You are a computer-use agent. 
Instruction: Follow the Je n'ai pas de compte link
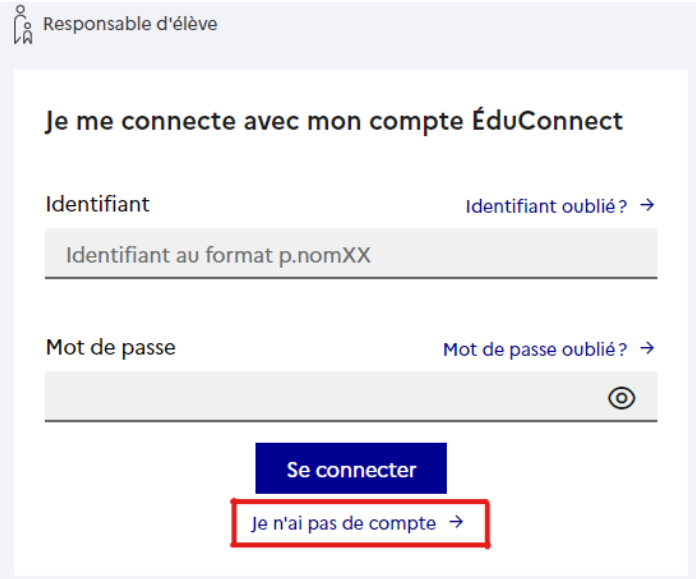[x=357, y=523]
